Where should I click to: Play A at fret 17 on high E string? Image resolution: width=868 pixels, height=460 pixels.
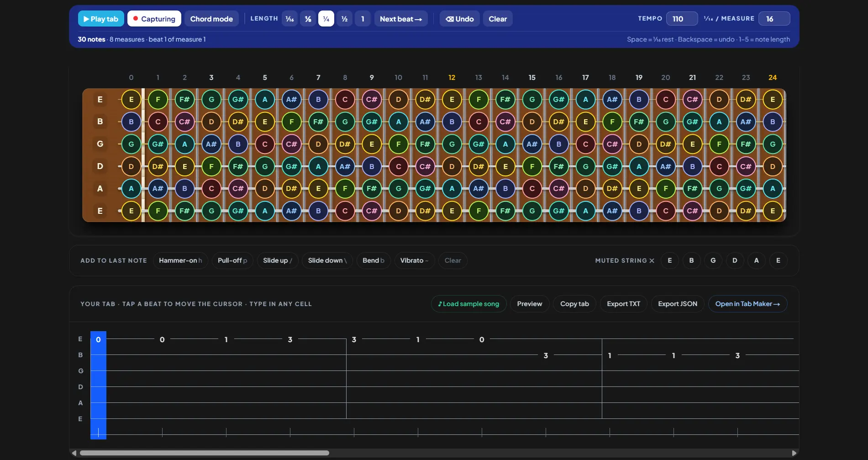585,99
